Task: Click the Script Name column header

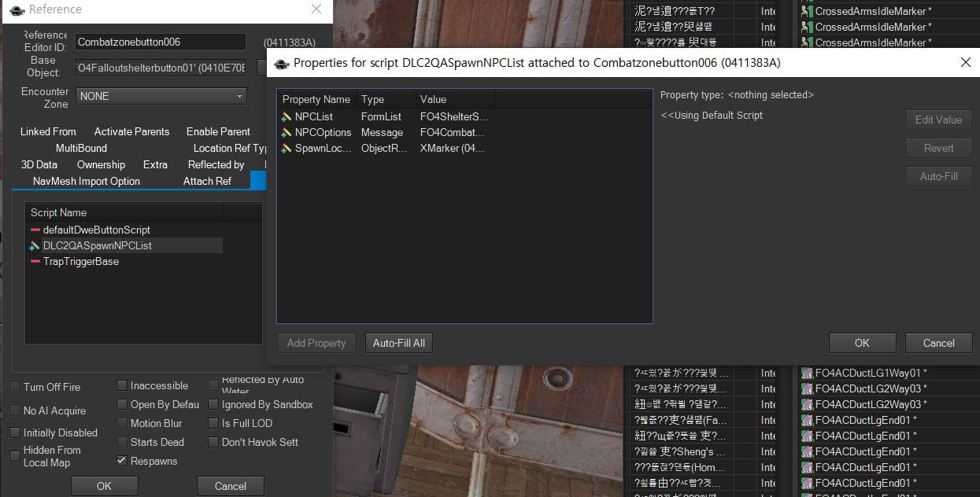Action: [x=125, y=212]
